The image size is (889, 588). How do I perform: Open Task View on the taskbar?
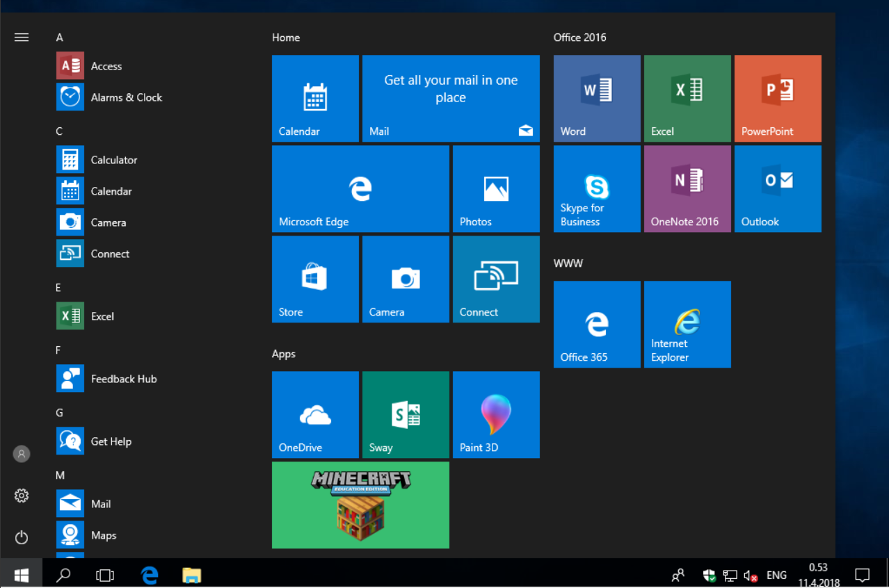105,575
